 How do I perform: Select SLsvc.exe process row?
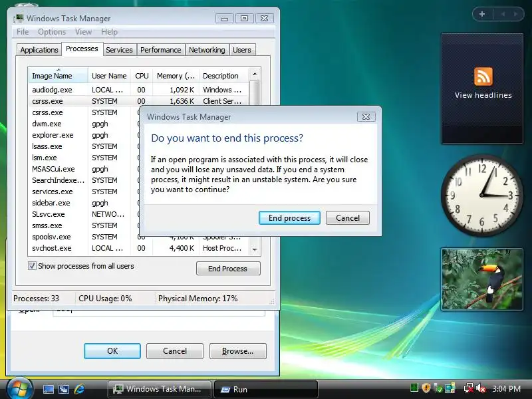(84, 214)
